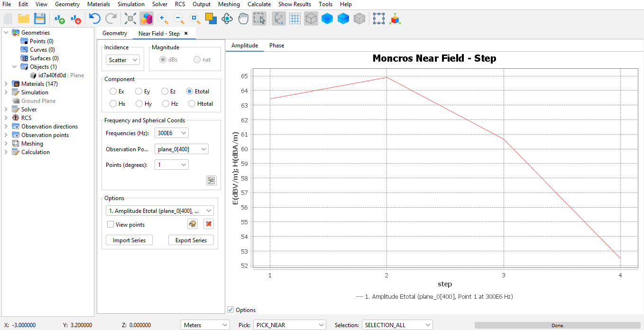Screen dimensions: 644x330
Task: Click the Save floppy disk icon
Action: click(40, 18)
